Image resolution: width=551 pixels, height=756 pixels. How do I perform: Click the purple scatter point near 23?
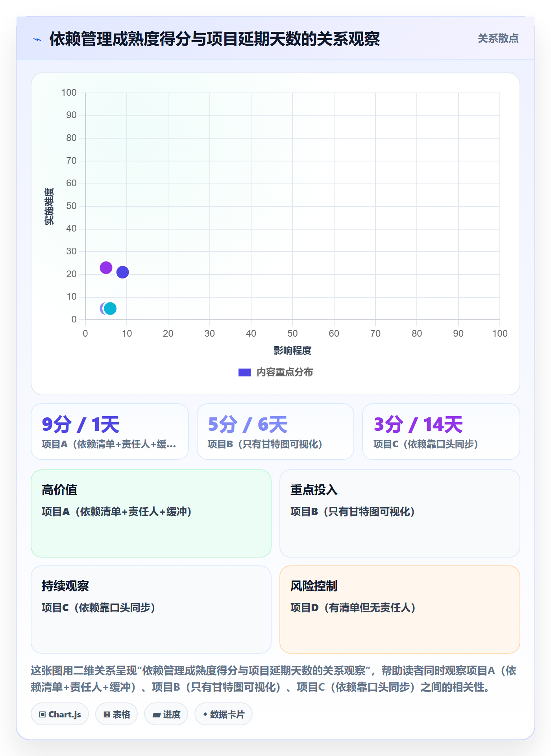point(106,268)
